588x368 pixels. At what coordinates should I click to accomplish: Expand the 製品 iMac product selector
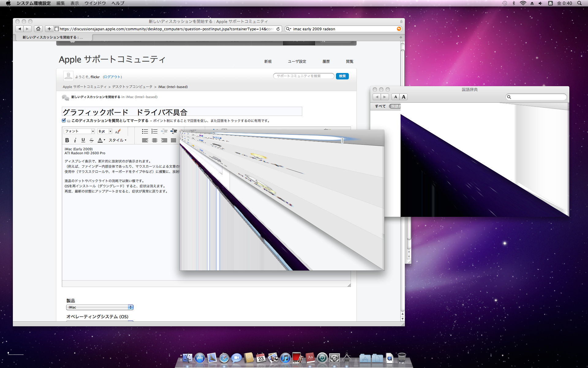pos(100,307)
